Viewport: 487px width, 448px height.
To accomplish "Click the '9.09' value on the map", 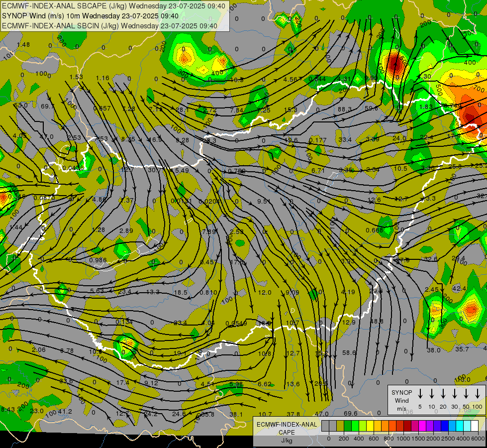I will (292, 292).
